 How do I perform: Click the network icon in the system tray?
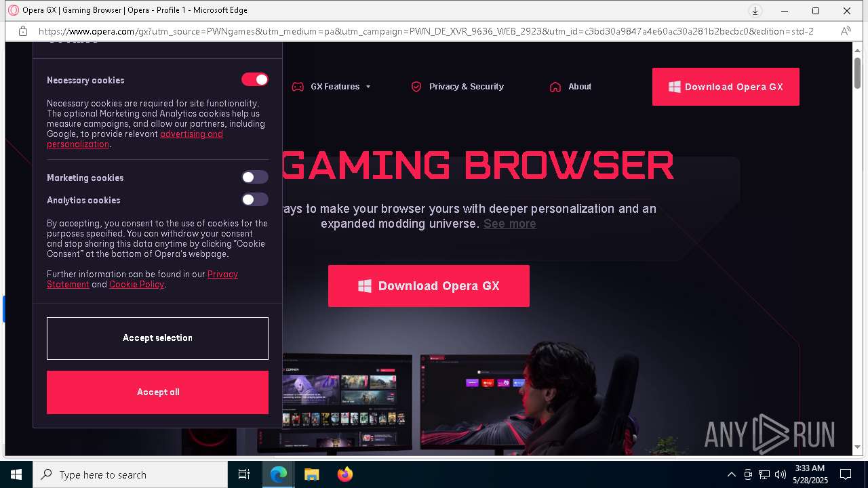pyautogui.click(x=764, y=474)
